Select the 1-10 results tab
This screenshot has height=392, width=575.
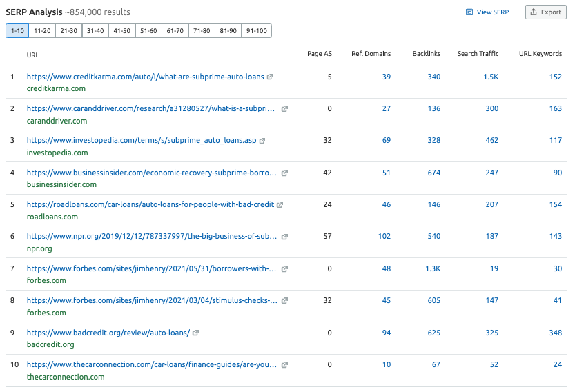17,31
